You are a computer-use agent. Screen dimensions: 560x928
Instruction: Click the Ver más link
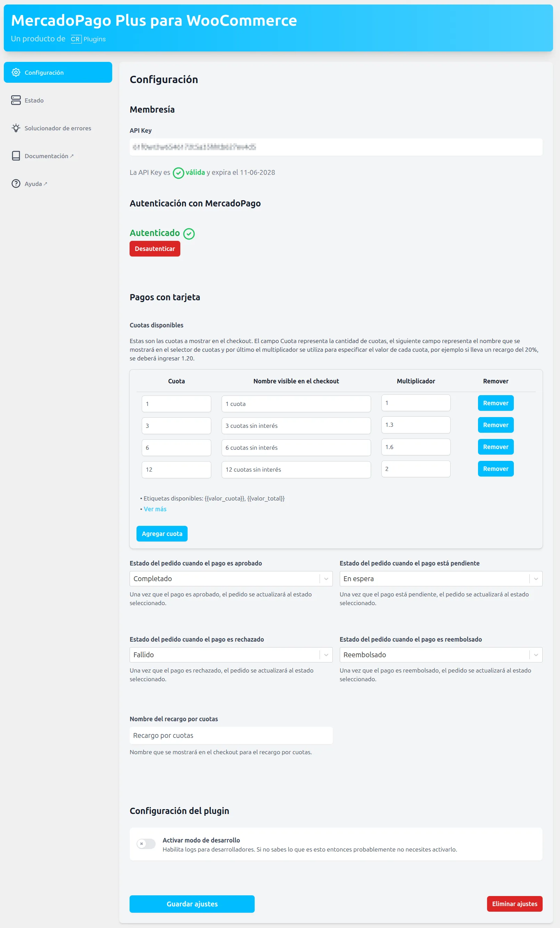click(x=155, y=509)
